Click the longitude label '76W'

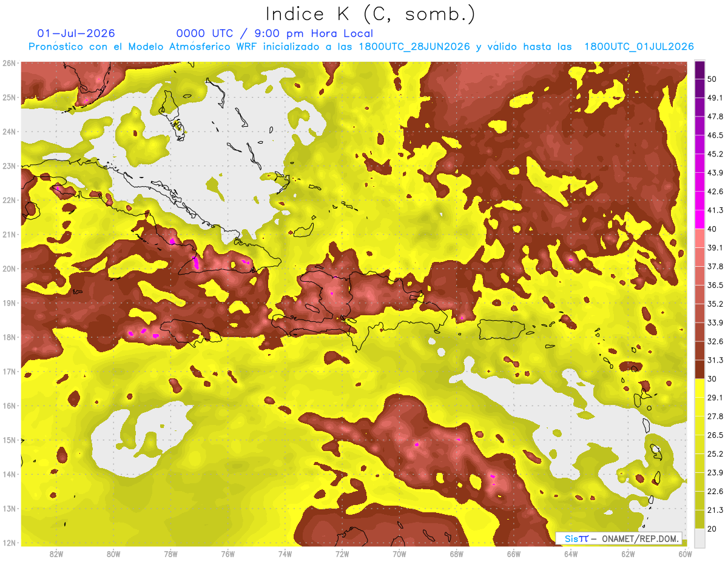coord(227,554)
